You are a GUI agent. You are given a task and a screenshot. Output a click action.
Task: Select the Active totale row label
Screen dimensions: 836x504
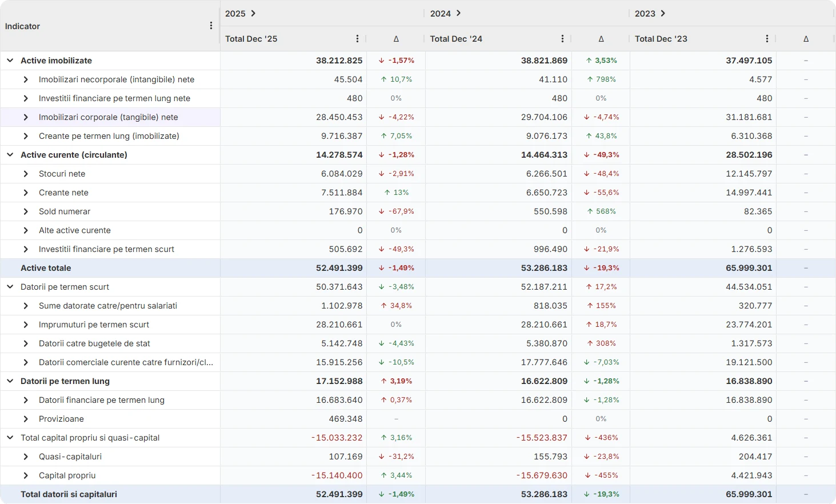point(46,268)
